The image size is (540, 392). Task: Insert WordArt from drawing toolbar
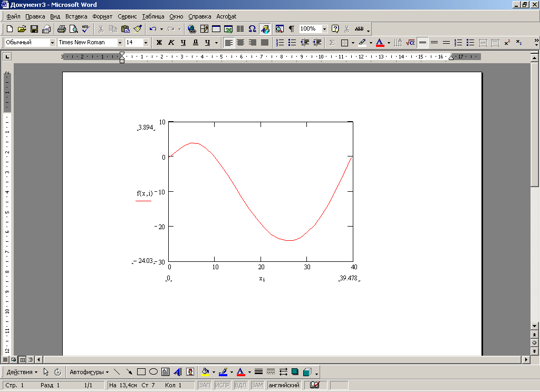[x=178, y=371]
